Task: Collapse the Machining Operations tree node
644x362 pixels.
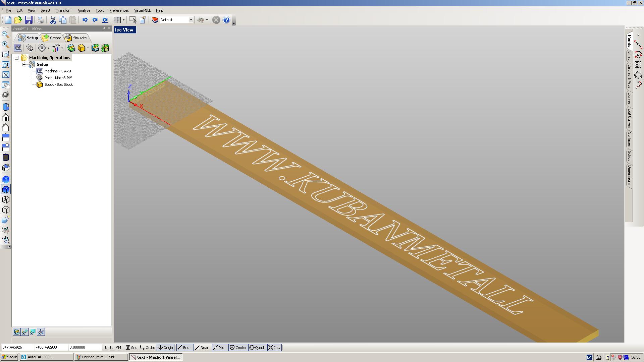Action: click(16, 58)
